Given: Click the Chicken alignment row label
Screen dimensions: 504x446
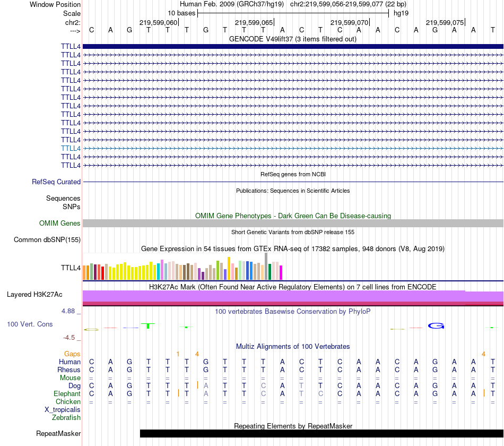Looking at the screenshot, I should [x=68, y=401].
